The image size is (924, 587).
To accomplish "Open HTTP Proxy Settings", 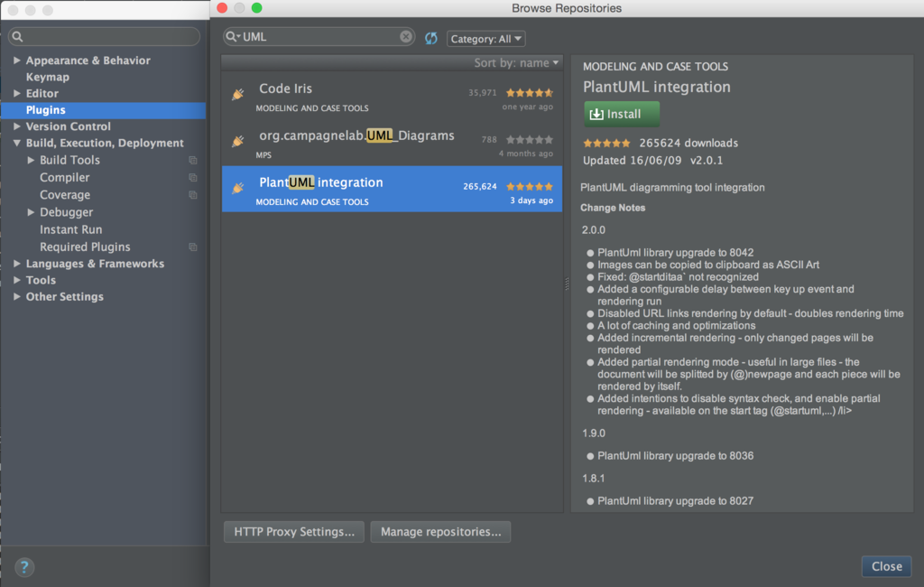I will click(x=293, y=531).
